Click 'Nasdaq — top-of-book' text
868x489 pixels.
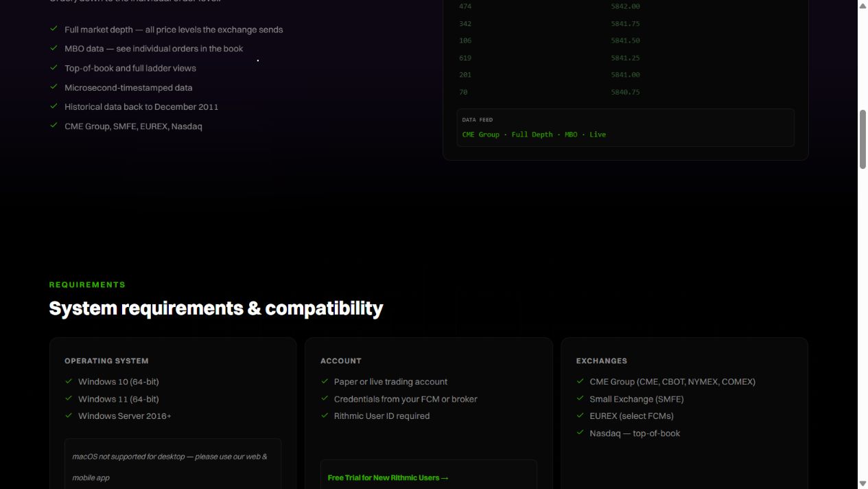(635, 433)
